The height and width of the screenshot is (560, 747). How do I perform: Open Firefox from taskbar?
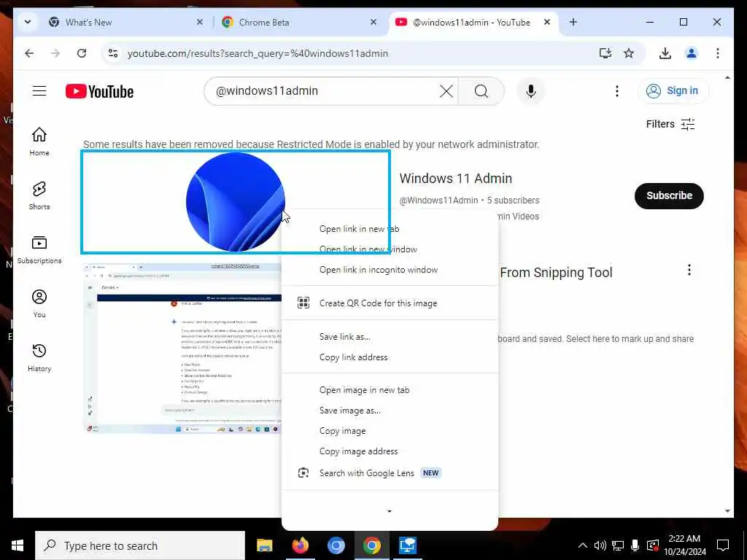[300, 545]
